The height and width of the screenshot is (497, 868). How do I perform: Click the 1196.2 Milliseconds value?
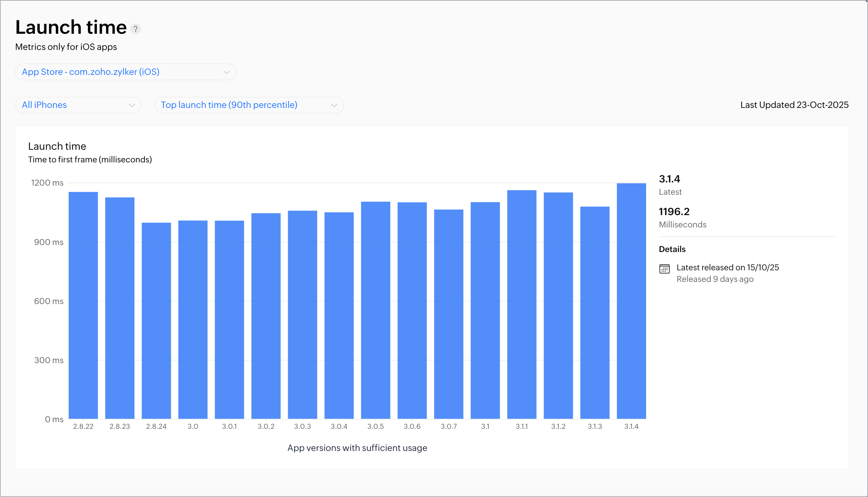674,212
